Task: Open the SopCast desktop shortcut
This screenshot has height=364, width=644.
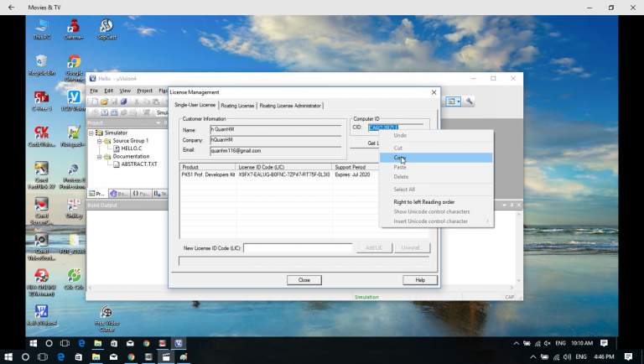Action: (106, 28)
